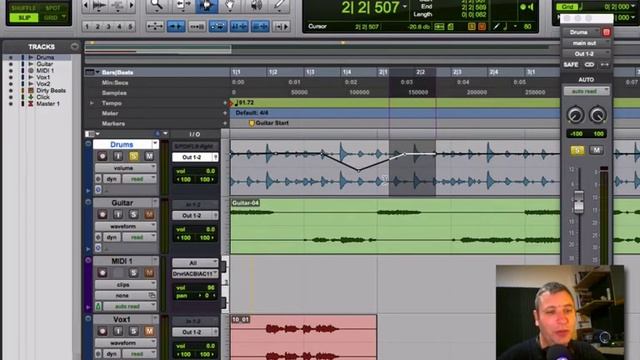640x360 pixels.
Task: Select the Spot edit mode
Action: 53,8
